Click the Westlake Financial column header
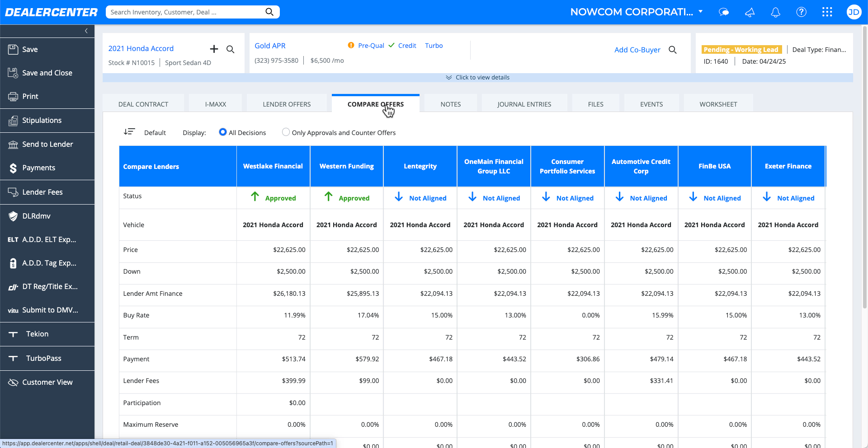Image resolution: width=868 pixels, height=448 pixels. point(273,166)
